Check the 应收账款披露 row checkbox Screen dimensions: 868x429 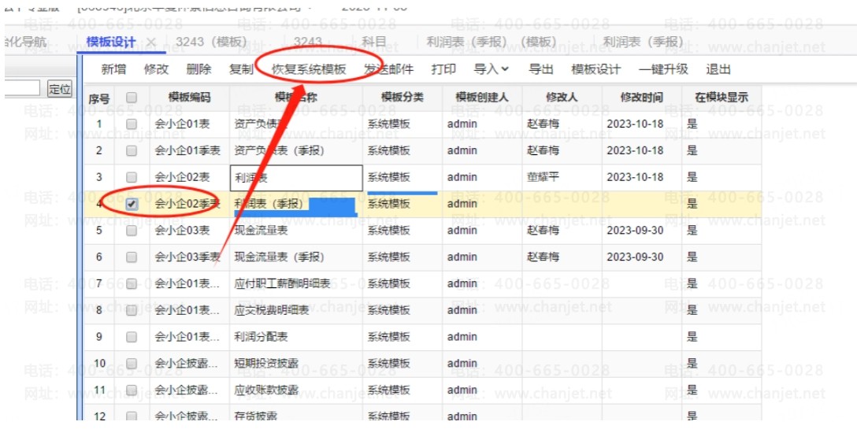pyautogui.click(x=132, y=390)
